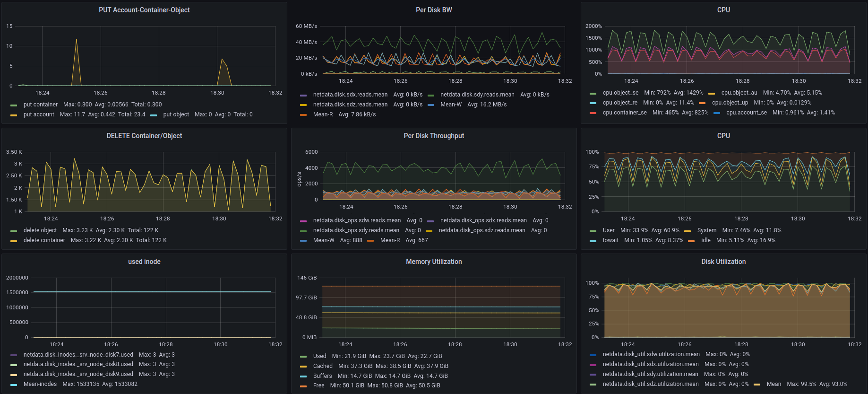Toggle the Cached memory legend entry
Viewport: 868px width, 394px height.
tap(323, 366)
